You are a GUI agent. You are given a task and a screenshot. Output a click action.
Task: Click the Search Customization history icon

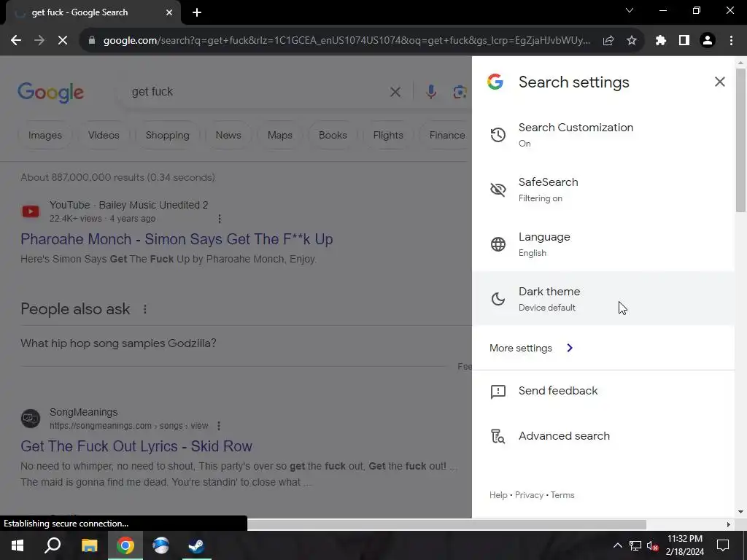(x=498, y=135)
